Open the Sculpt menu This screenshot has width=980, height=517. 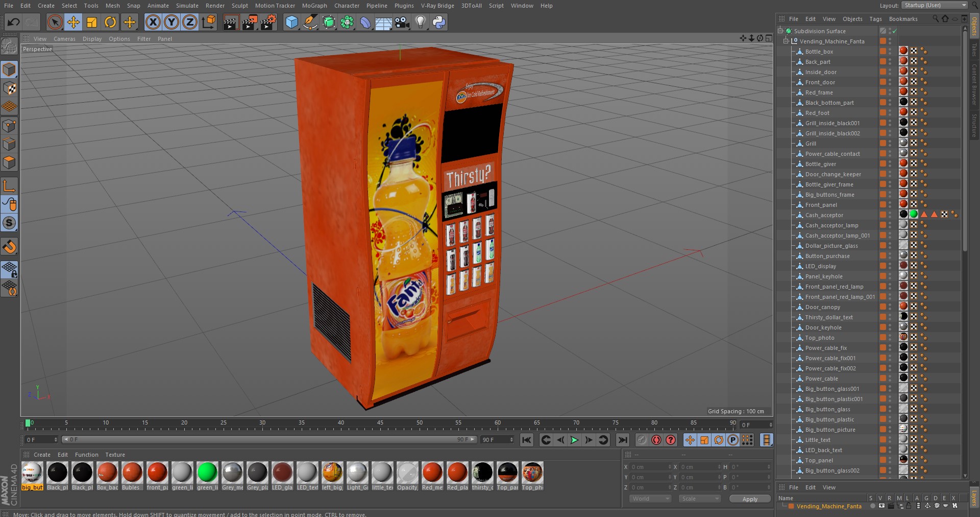tap(239, 6)
